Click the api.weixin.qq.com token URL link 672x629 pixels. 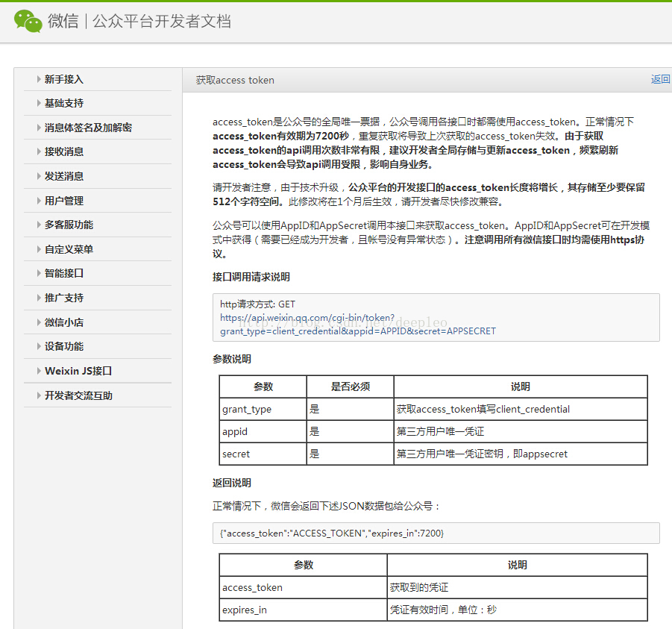(358, 324)
